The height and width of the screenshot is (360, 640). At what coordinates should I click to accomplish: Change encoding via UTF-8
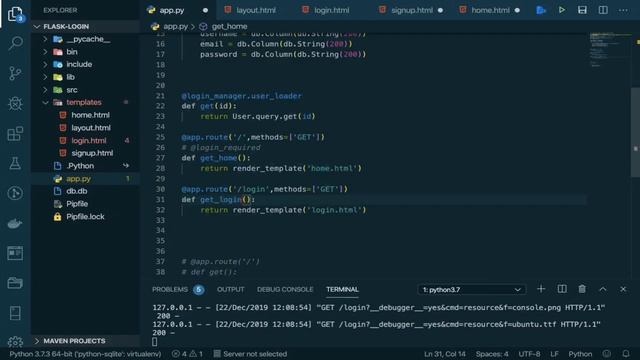tap(529, 354)
